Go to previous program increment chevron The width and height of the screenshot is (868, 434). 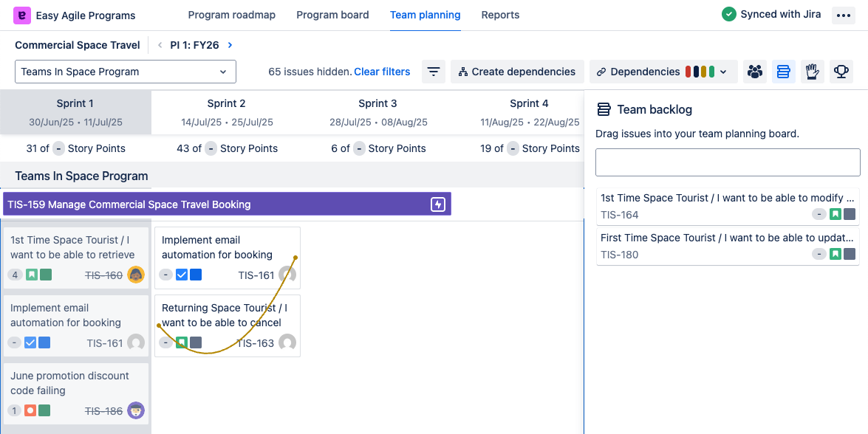pos(160,45)
